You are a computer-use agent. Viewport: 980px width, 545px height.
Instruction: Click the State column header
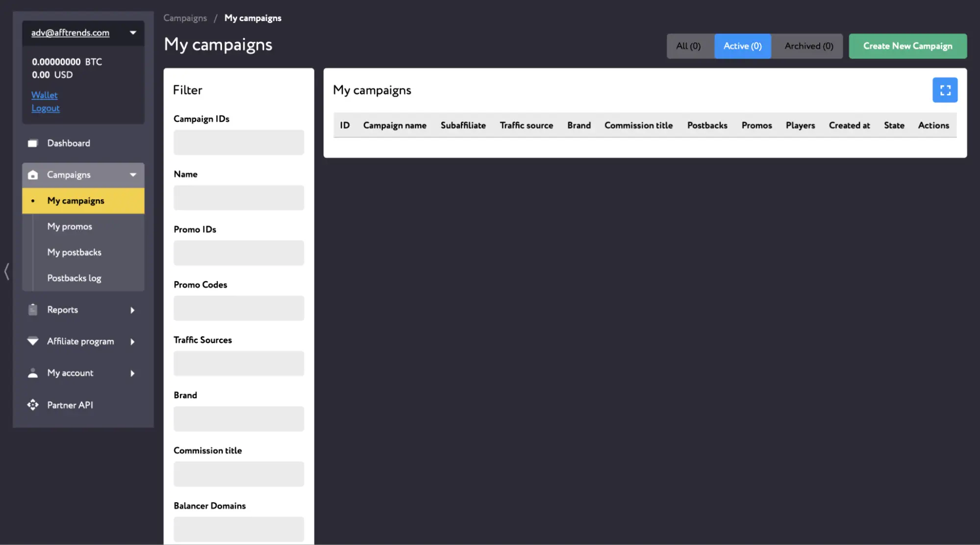tap(894, 126)
